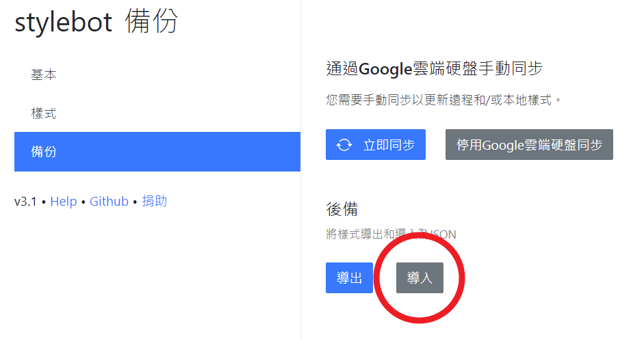Click the 通過Google雲端硬盤手動同步 heading
The width and height of the screenshot is (644, 339).
[x=435, y=69]
